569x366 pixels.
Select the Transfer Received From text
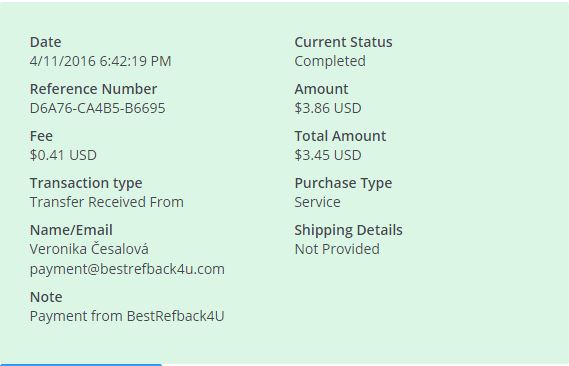click(107, 202)
